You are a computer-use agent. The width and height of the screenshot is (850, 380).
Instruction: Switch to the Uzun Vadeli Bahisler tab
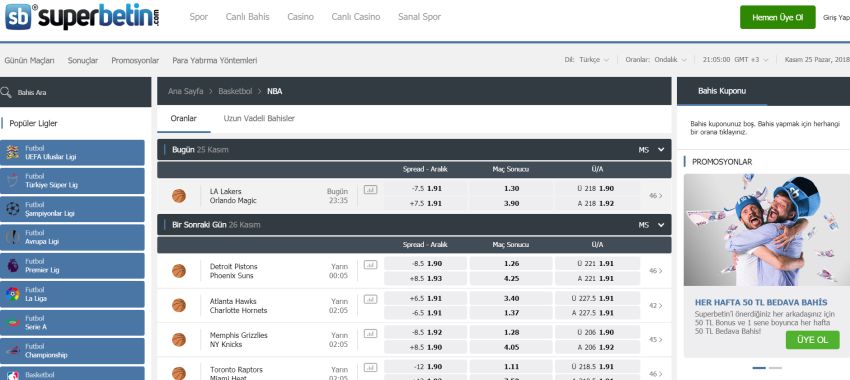[x=259, y=118]
